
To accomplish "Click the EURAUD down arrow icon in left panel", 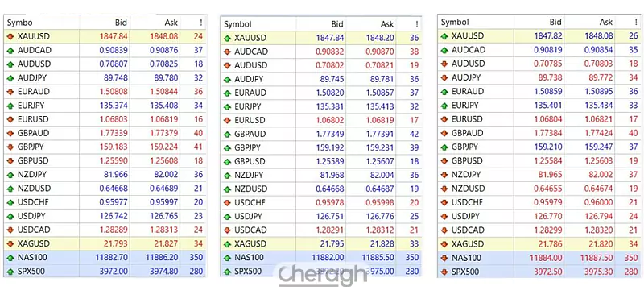I will [x=10, y=92].
